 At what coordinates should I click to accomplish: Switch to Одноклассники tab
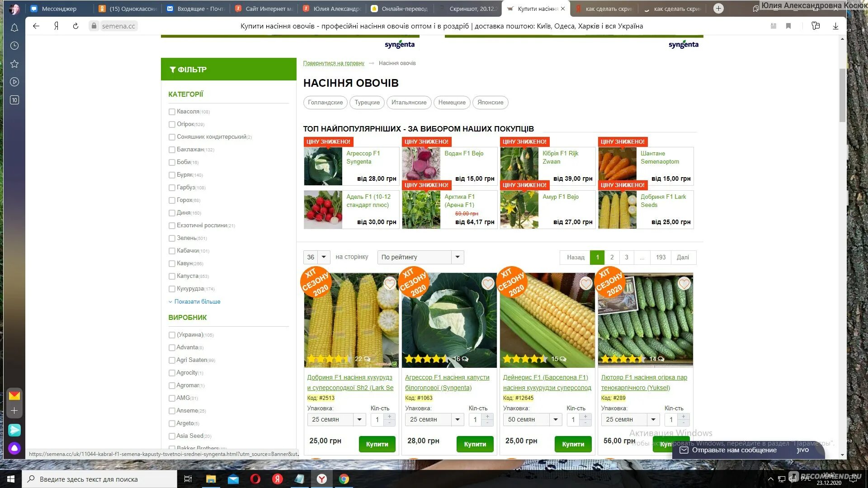click(x=128, y=9)
